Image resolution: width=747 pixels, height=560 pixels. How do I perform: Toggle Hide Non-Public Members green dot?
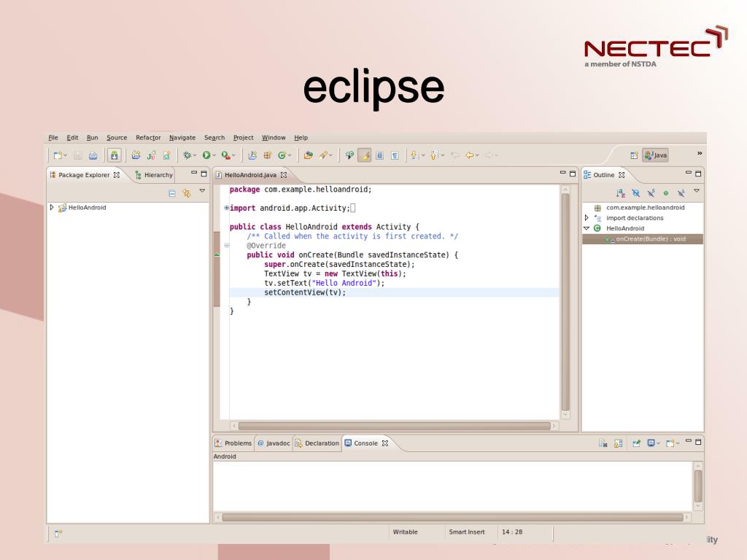click(x=666, y=192)
